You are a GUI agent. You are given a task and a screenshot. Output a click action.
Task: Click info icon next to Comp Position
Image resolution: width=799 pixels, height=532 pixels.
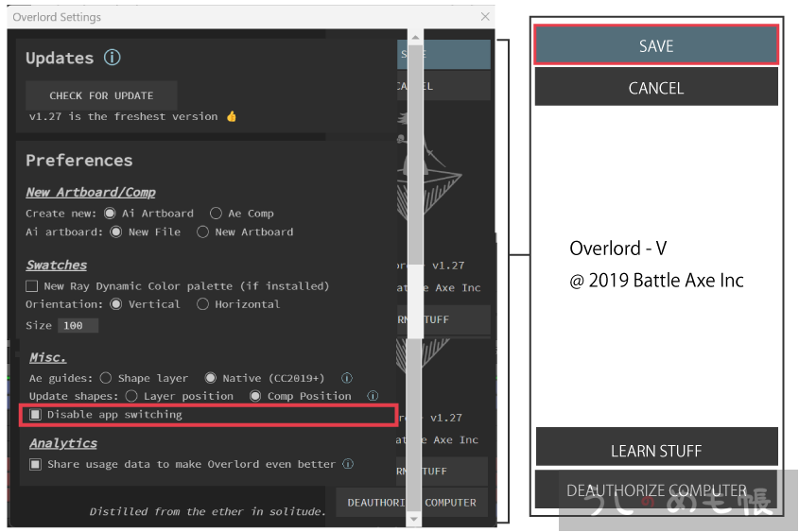point(373,396)
